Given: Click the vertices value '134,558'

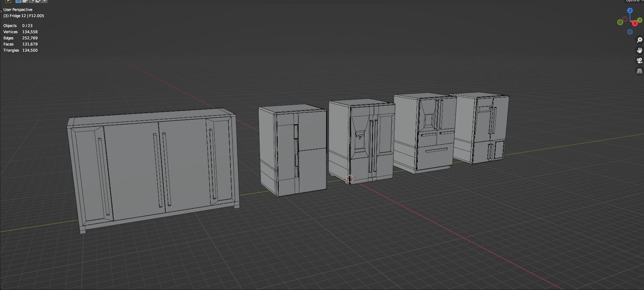Looking at the screenshot, I should click(30, 32).
